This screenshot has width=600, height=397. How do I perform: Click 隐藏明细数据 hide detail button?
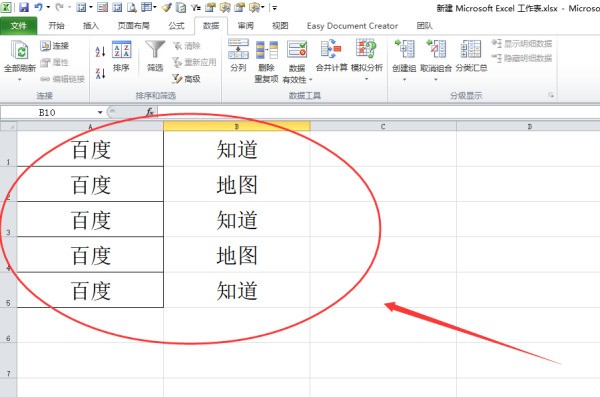[x=522, y=58]
